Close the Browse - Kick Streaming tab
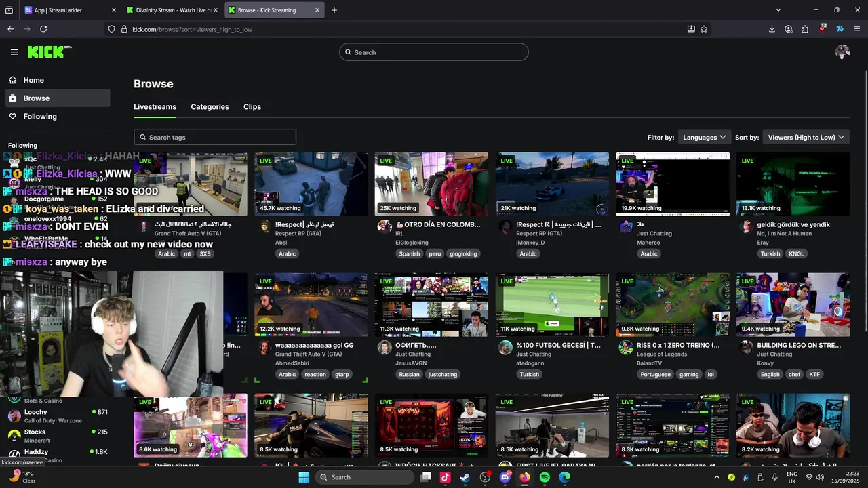This screenshot has width=868, height=488. click(317, 10)
